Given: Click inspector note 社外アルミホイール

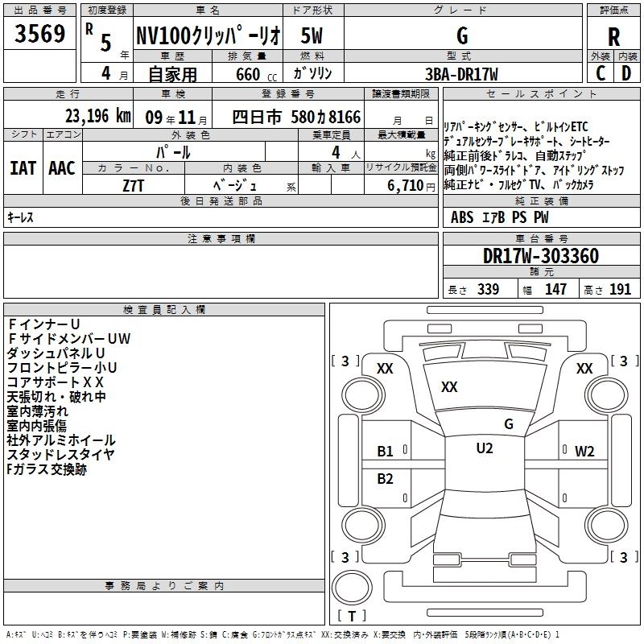Looking at the screenshot, I should pos(61,440).
